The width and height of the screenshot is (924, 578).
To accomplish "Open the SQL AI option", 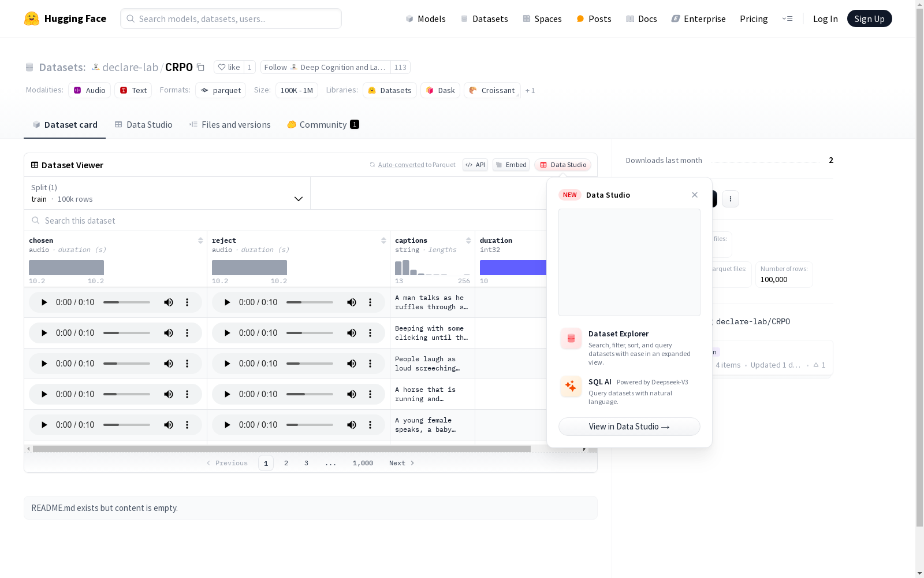I will click(629, 391).
